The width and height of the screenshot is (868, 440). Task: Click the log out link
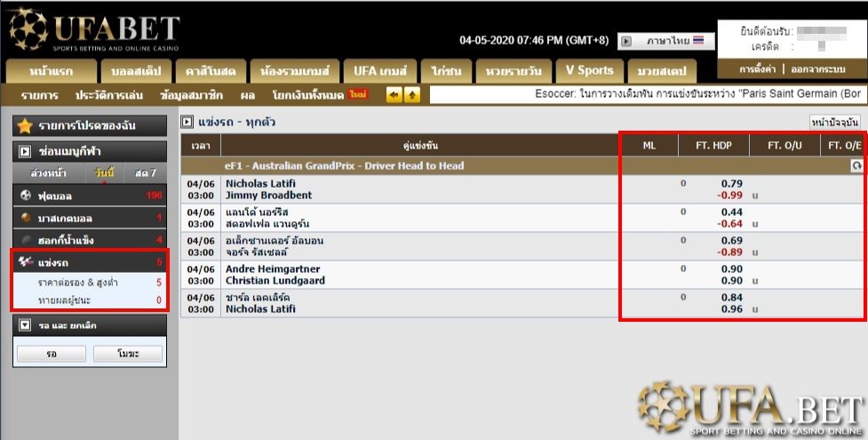click(x=817, y=69)
